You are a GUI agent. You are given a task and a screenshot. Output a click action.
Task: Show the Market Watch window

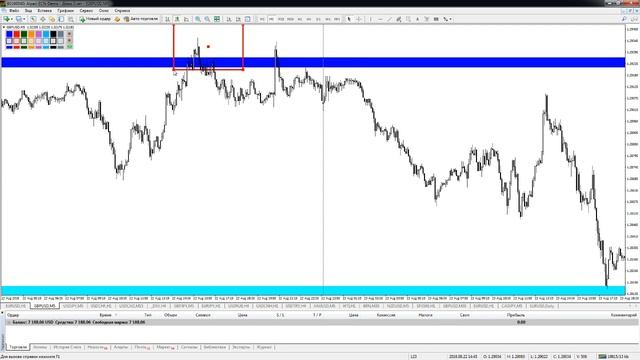[33, 19]
